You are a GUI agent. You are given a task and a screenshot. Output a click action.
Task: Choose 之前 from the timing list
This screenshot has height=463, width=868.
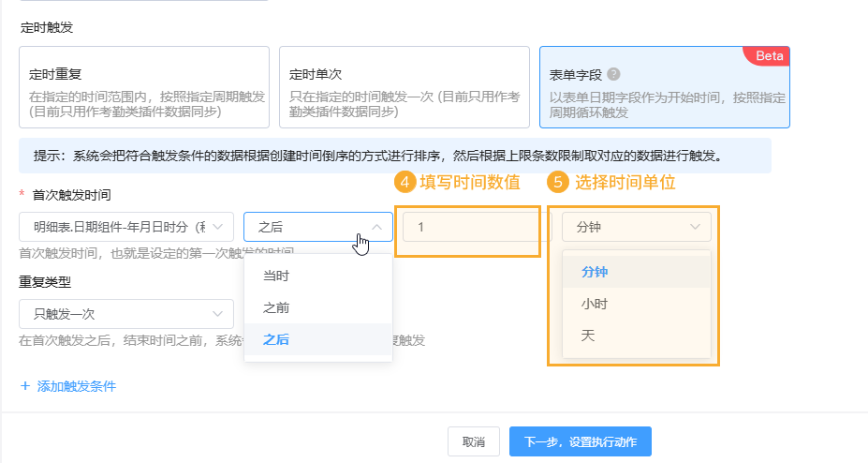[x=276, y=307]
